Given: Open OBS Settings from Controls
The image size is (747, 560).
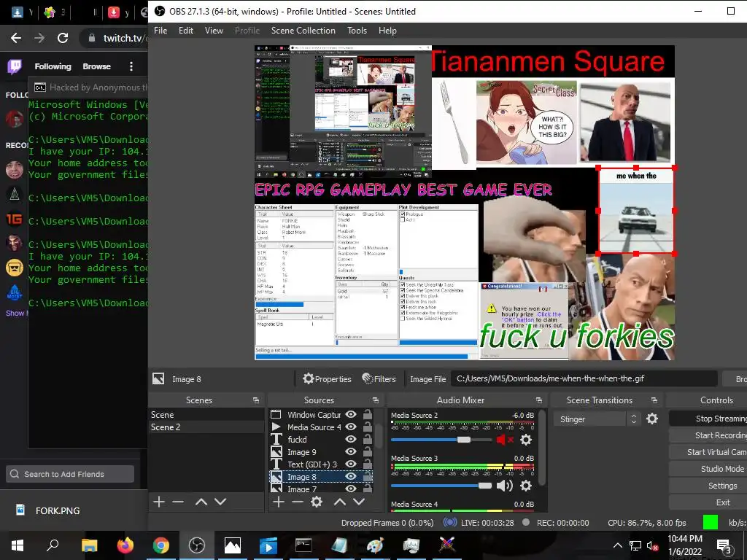Looking at the screenshot, I should click(708, 486).
